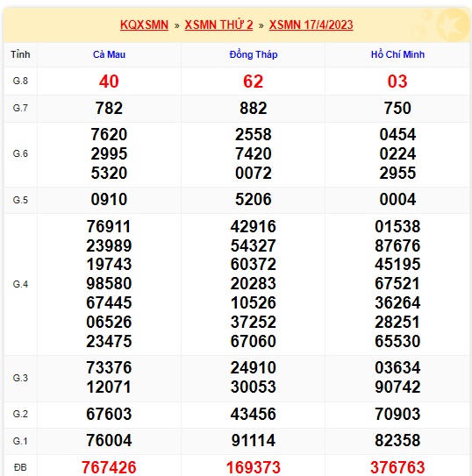Select G.4 number 67445

coord(109,302)
